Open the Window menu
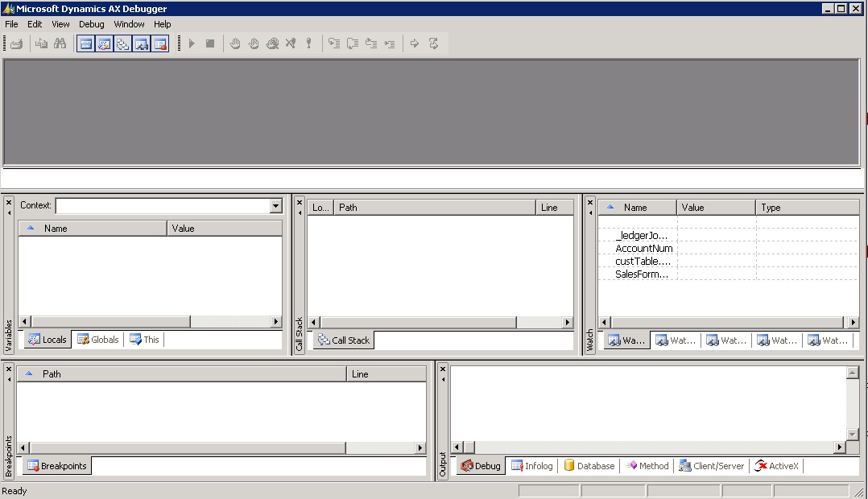Image resolution: width=868 pixels, height=499 pixels. (x=129, y=24)
